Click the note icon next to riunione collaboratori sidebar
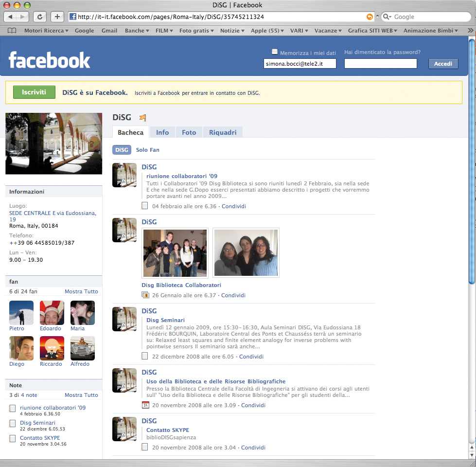The image size is (476, 467). tap(13, 409)
